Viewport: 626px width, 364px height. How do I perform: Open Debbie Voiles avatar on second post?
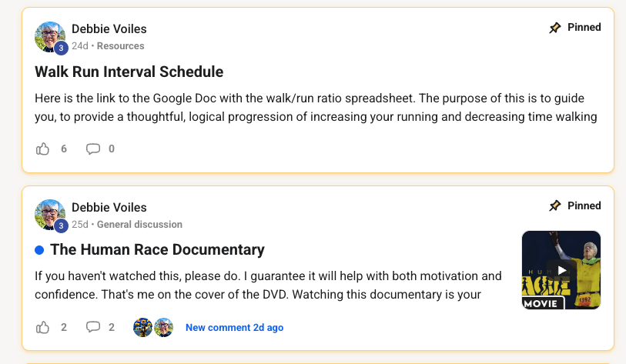click(50, 215)
